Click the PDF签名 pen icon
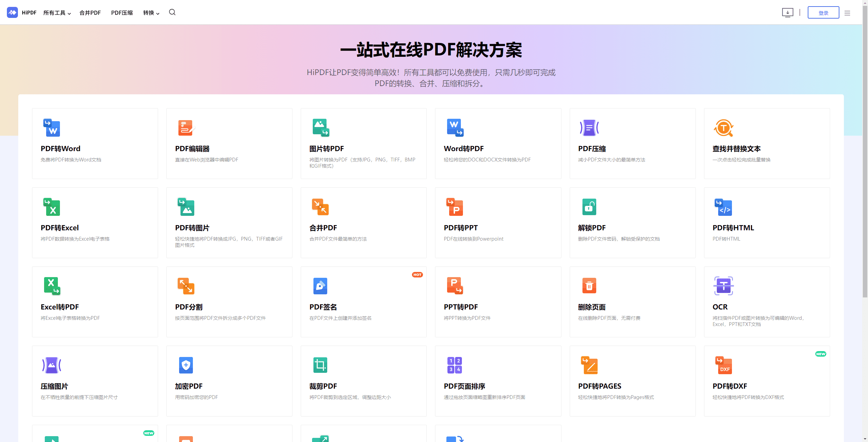The height and width of the screenshot is (442, 868). pos(320,286)
